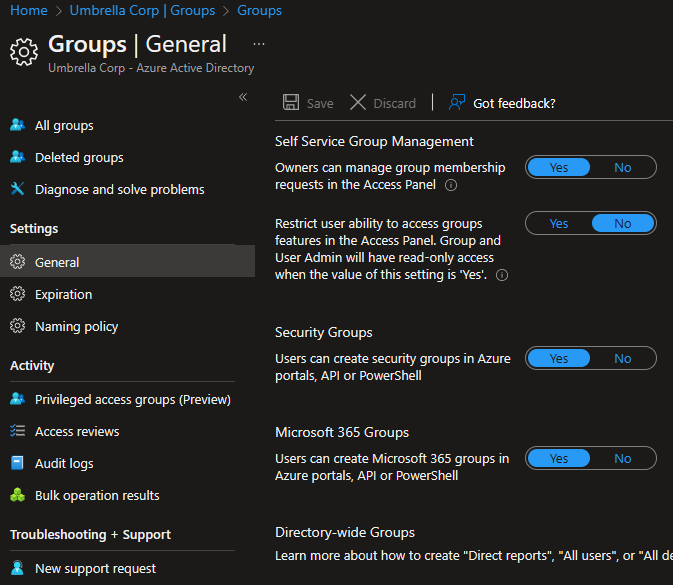
Task: Click the Discard button label
Action: 394,103
